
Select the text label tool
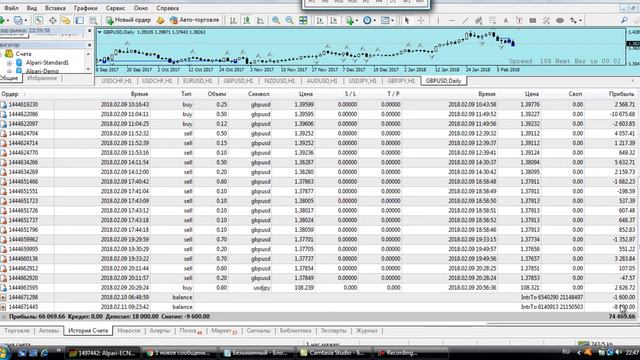coord(519,20)
